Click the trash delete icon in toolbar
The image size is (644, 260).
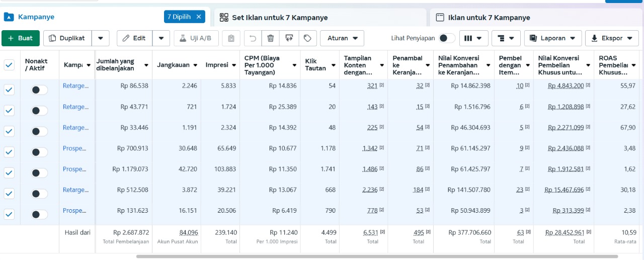pos(271,38)
